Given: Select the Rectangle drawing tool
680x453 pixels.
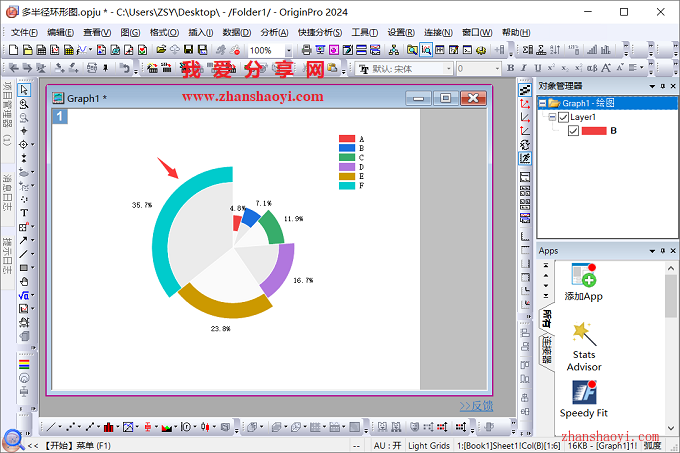Looking at the screenshot, I should click(x=23, y=267).
